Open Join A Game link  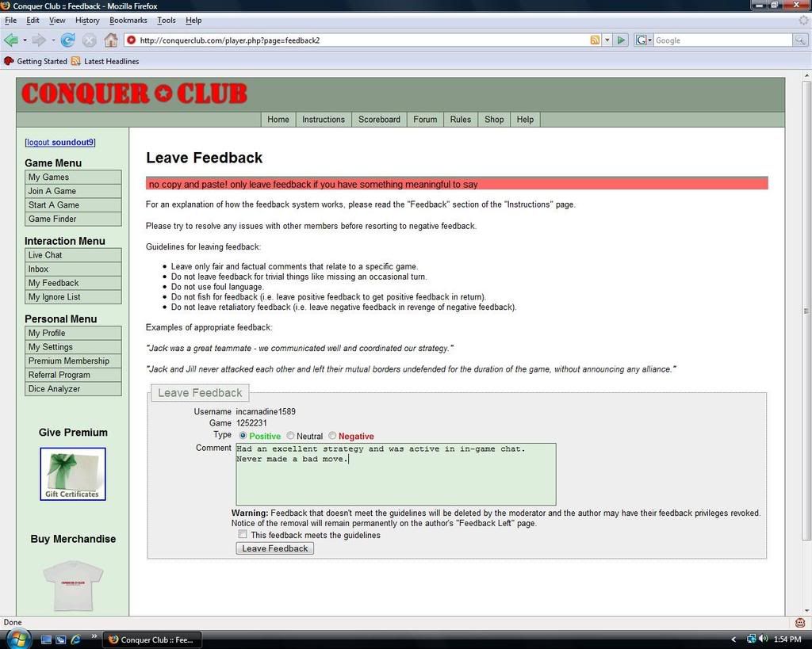(73, 191)
